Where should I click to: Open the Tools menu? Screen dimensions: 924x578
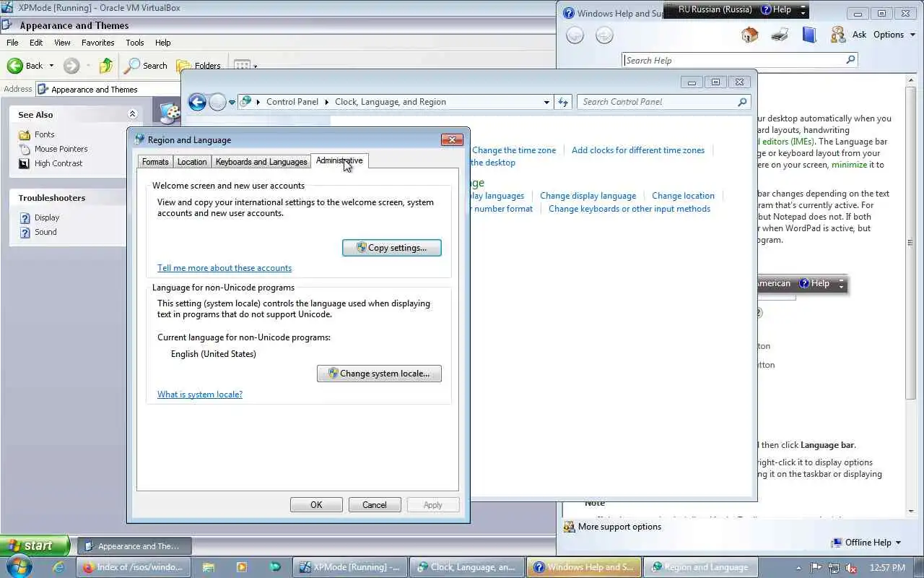click(135, 43)
